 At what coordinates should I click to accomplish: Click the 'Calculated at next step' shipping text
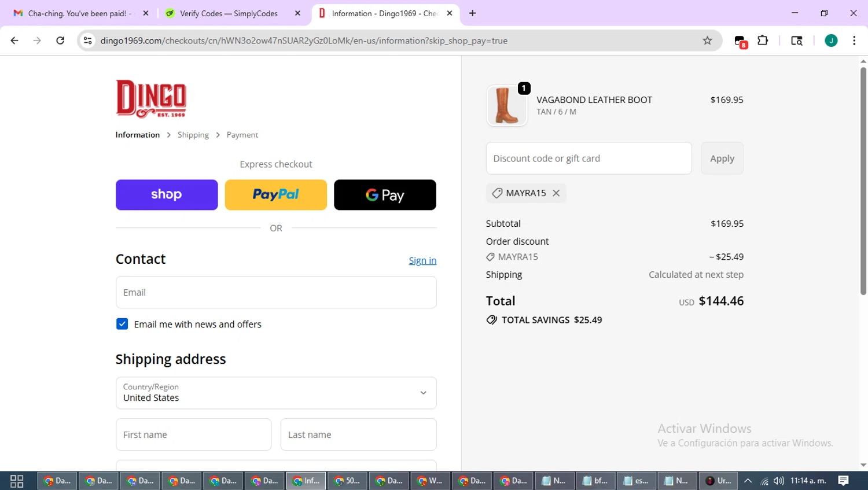[696, 275]
